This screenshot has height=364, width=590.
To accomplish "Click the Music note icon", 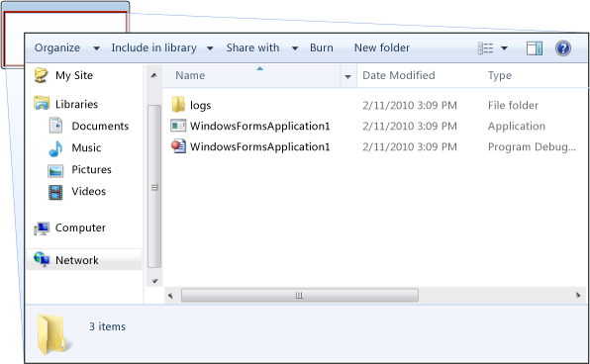I will tap(56, 148).
